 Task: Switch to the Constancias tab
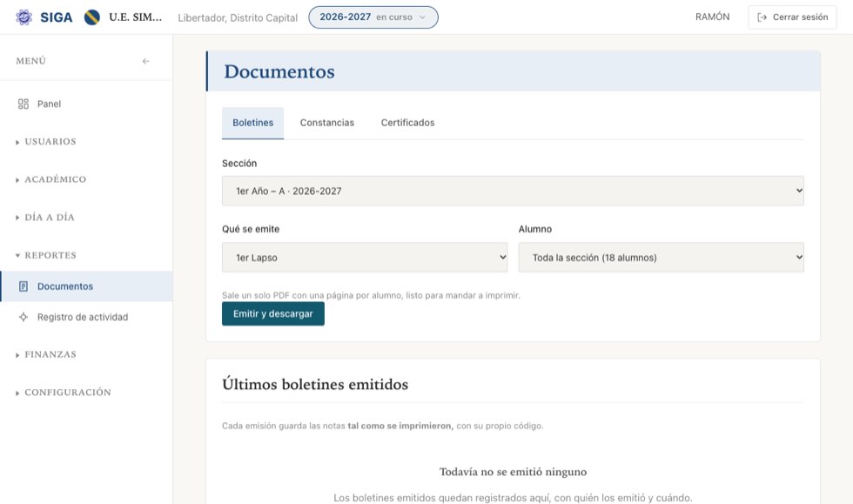(327, 123)
